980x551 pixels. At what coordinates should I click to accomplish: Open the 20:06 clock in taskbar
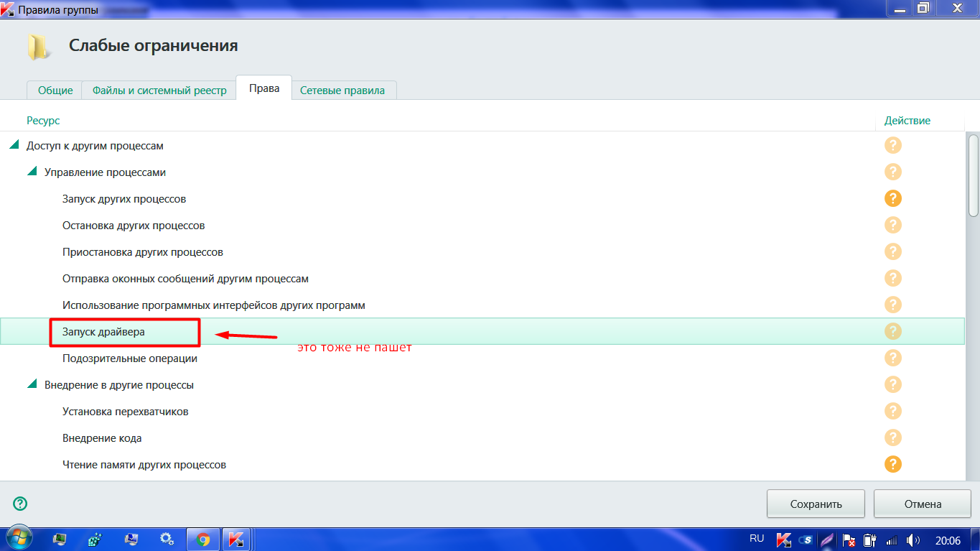[x=948, y=540]
